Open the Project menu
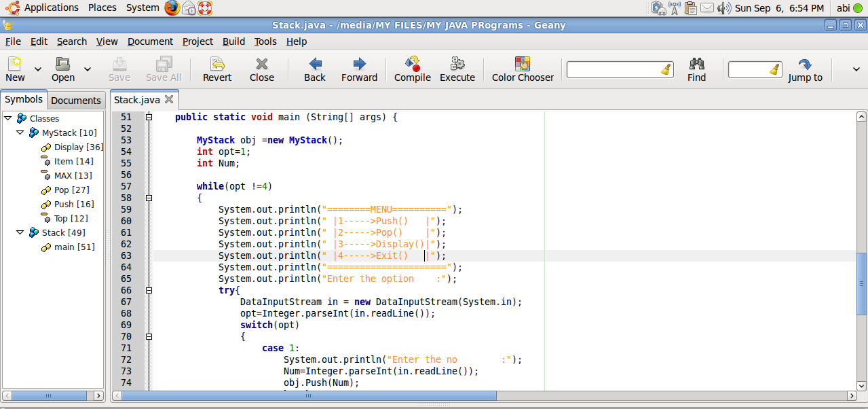This screenshot has height=409, width=868. pyautogui.click(x=197, y=41)
